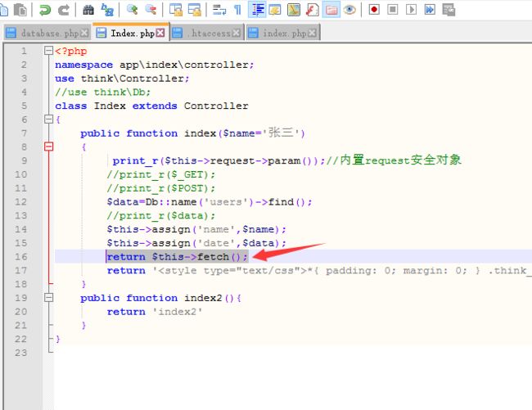Toggle synchronized vertical scrolling
The height and width of the screenshot is (410, 532).
pos(176,10)
